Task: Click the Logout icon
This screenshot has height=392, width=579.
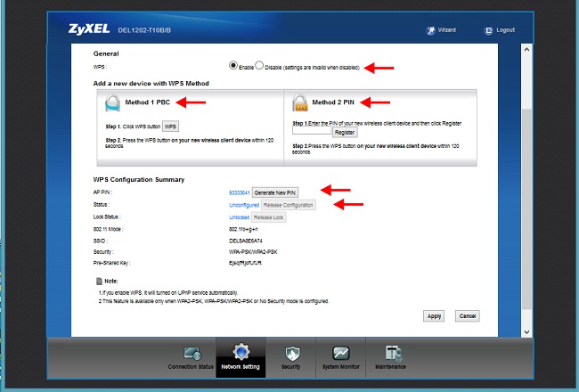Action: pyautogui.click(x=488, y=30)
